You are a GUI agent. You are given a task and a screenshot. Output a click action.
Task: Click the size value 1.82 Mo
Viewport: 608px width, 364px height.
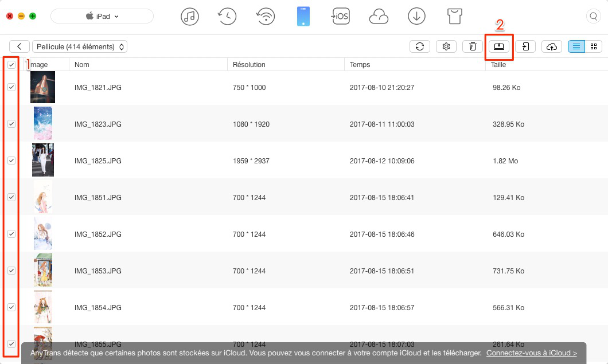click(x=505, y=161)
